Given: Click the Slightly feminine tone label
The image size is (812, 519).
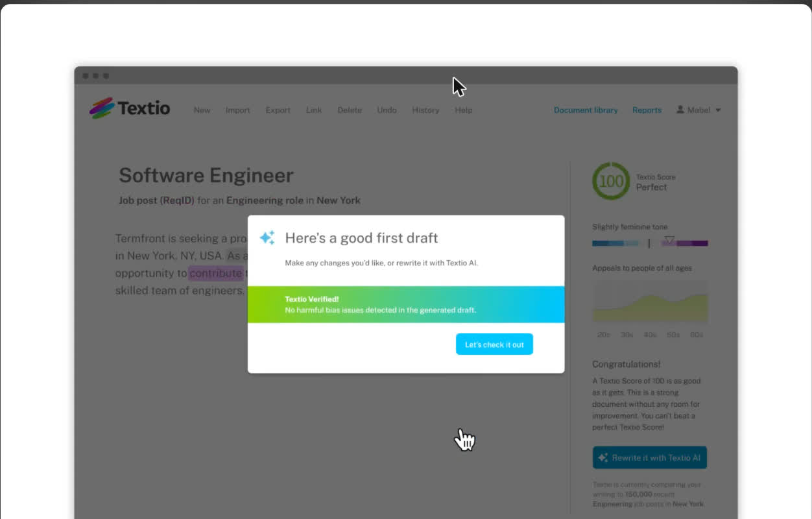Looking at the screenshot, I should (x=630, y=227).
